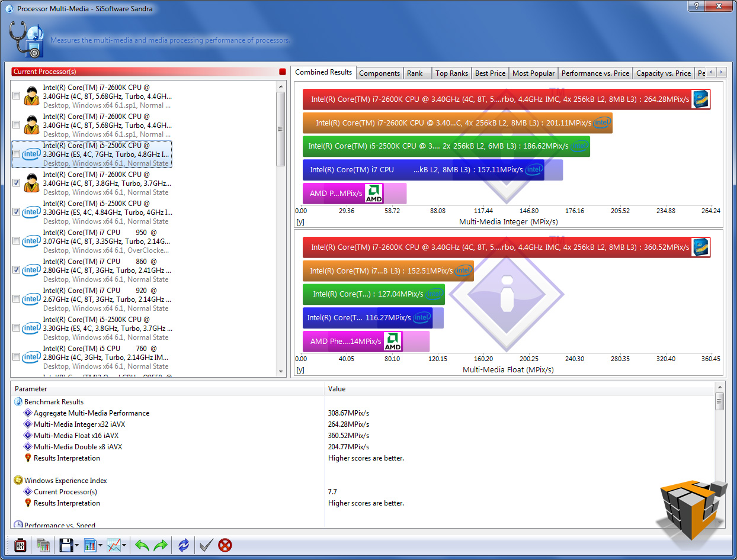Click the Intel logo on the 201.11MPix/s bar
This screenshot has width=737, height=560.
click(602, 123)
